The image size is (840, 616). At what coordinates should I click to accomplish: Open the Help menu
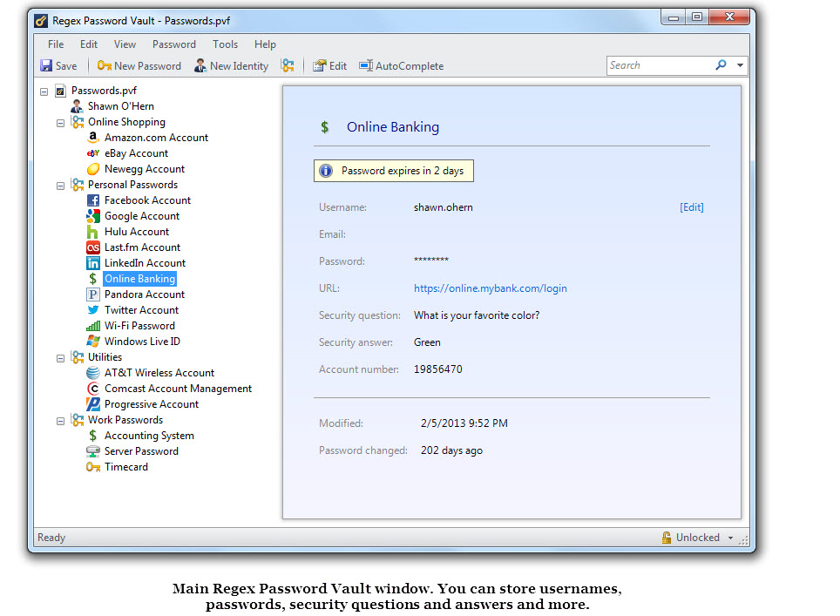click(x=265, y=44)
